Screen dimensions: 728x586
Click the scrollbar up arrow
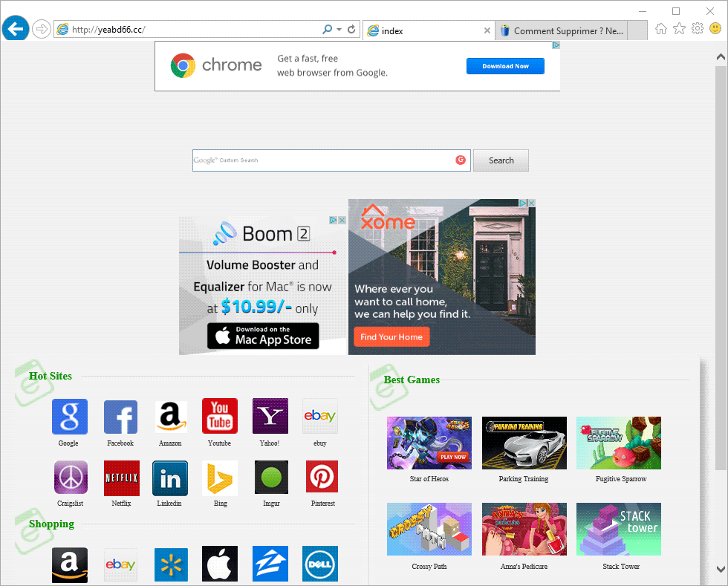tap(721, 57)
